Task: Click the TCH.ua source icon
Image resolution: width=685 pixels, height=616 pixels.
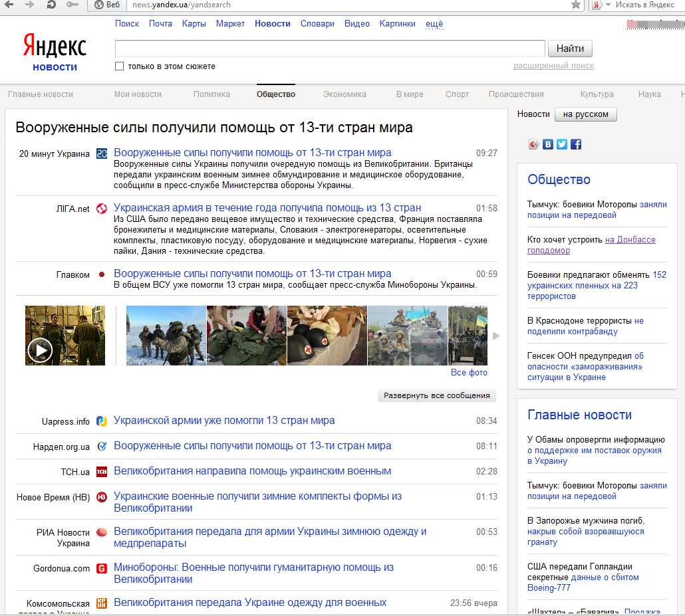Action: click(x=102, y=472)
